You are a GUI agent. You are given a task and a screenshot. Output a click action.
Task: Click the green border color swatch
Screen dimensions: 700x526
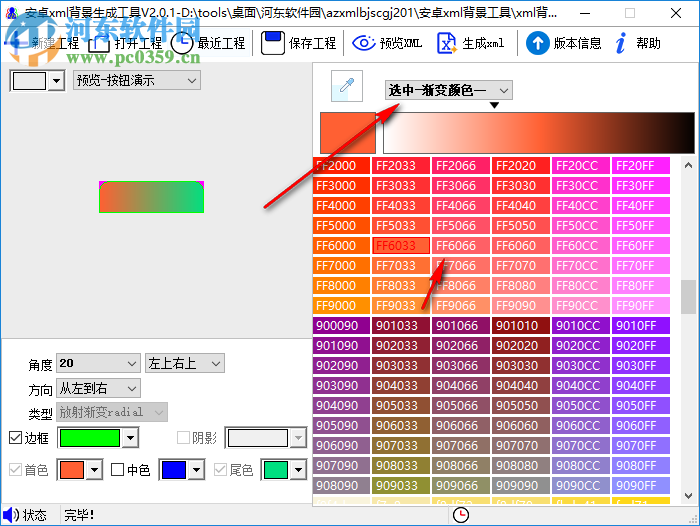point(90,438)
